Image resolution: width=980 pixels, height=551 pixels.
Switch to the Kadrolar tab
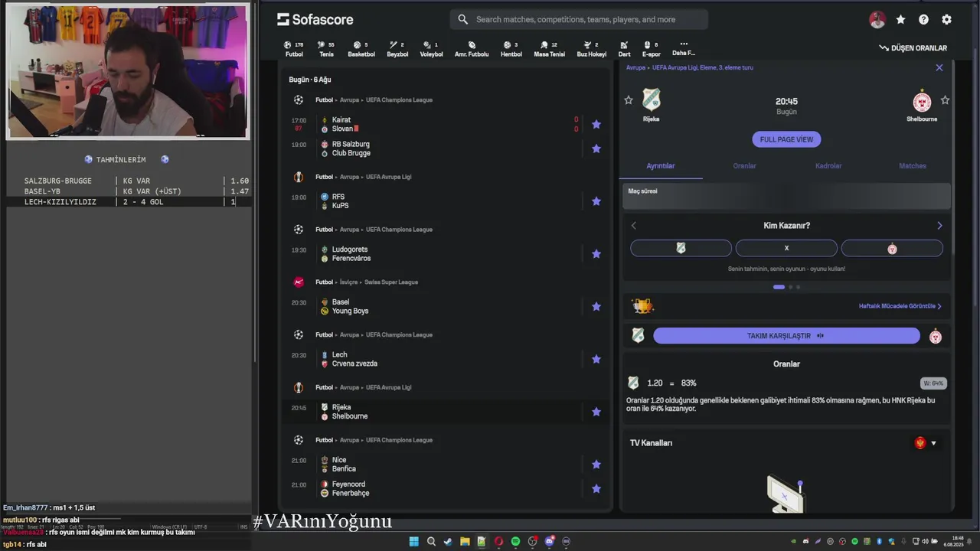pyautogui.click(x=828, y=166)
